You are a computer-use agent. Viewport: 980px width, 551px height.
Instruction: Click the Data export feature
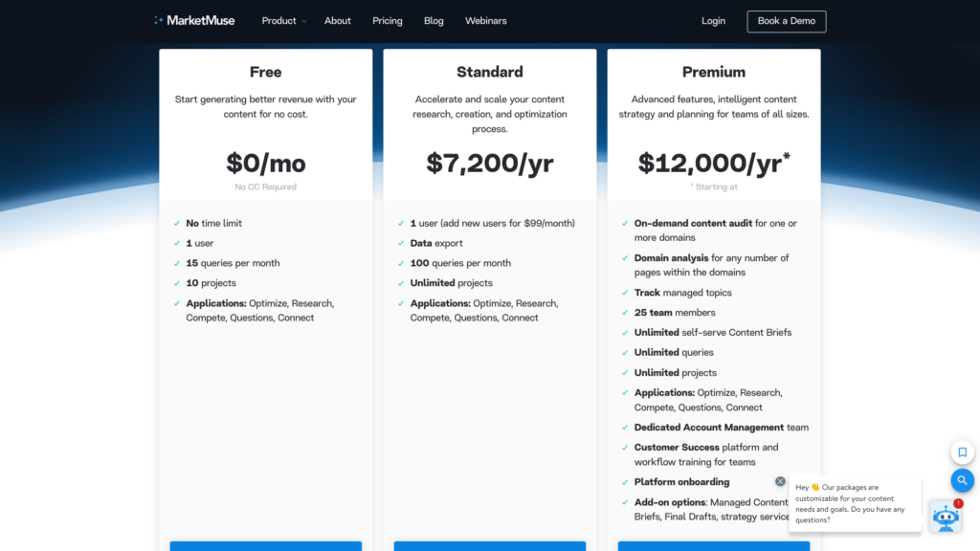436,243
